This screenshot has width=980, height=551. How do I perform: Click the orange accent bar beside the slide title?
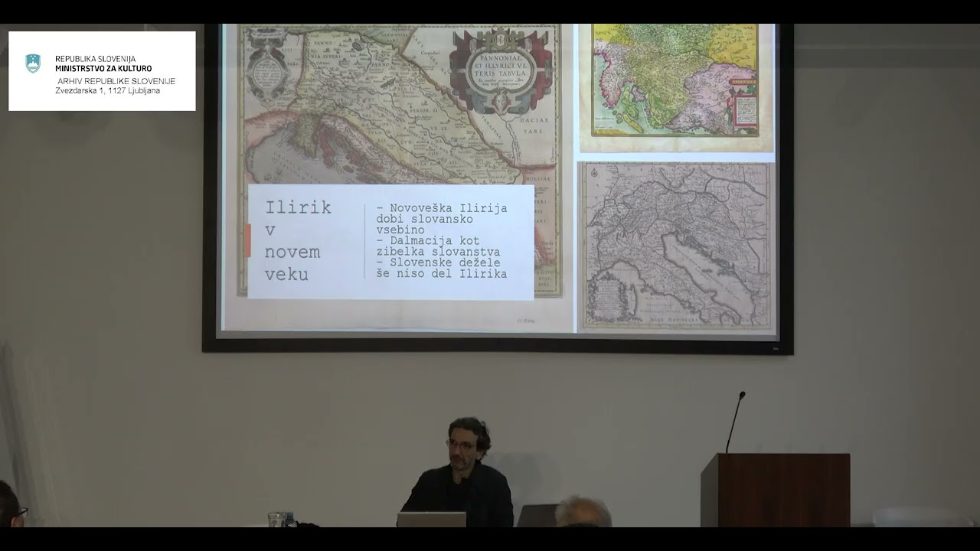[x=248, y=240]
